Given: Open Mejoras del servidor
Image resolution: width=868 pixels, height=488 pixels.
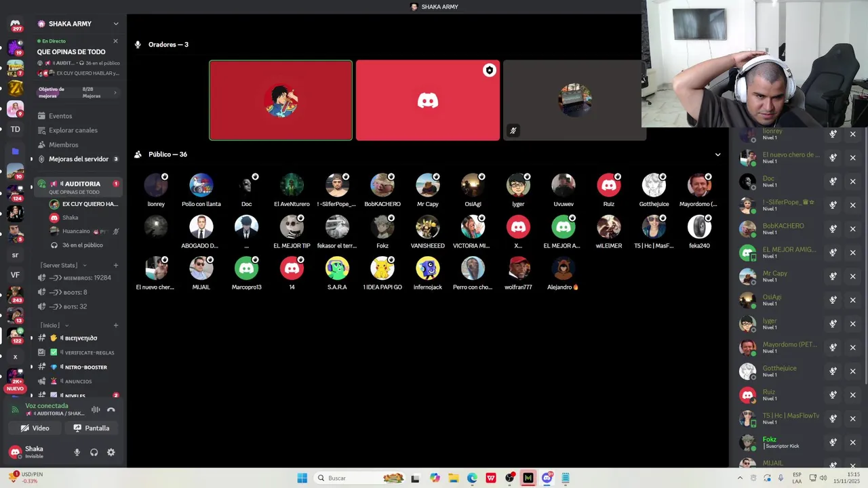Looking at the screenshot, I should (77, 159).
